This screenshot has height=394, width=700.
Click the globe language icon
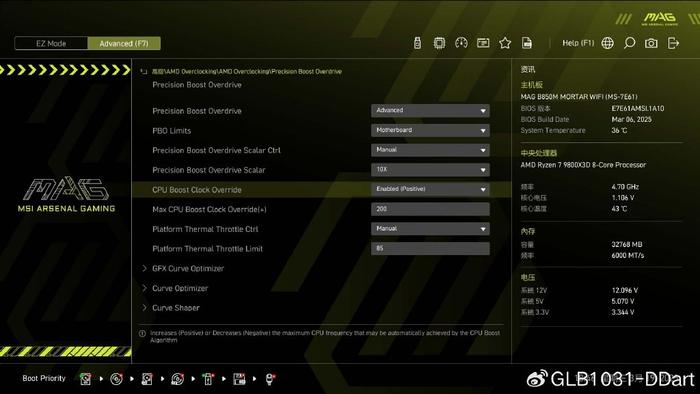tap(608, 43)
